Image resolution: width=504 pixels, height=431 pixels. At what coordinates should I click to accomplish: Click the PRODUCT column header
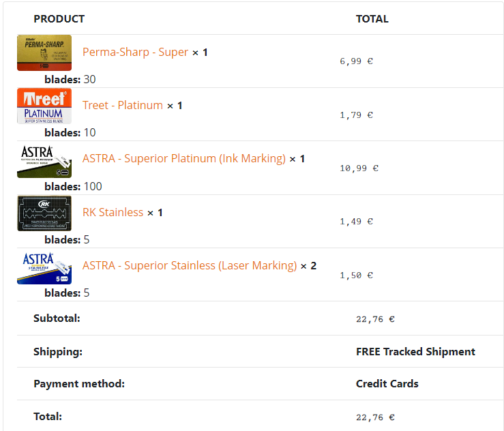[59, 19]
